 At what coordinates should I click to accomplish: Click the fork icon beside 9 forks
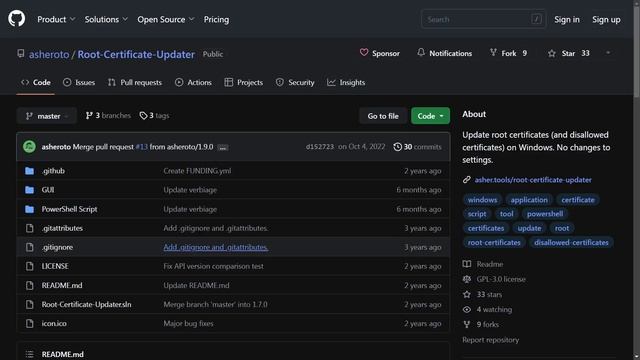[x=467, y=324]
